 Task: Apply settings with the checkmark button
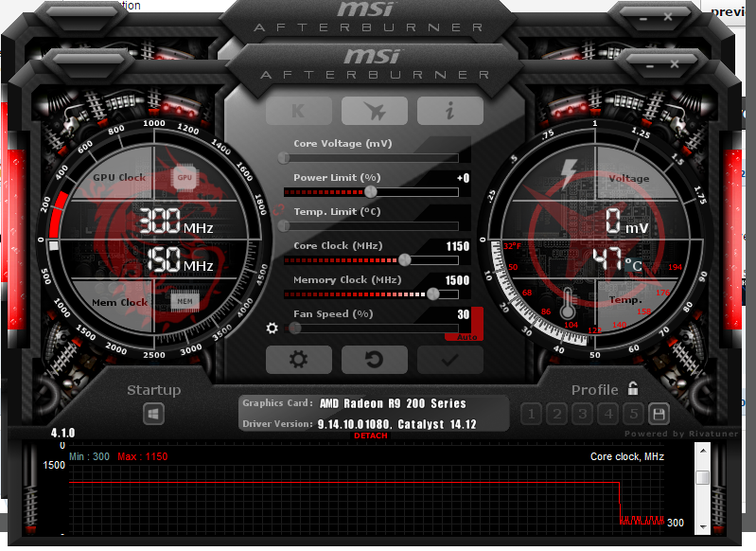pos(449,360)
